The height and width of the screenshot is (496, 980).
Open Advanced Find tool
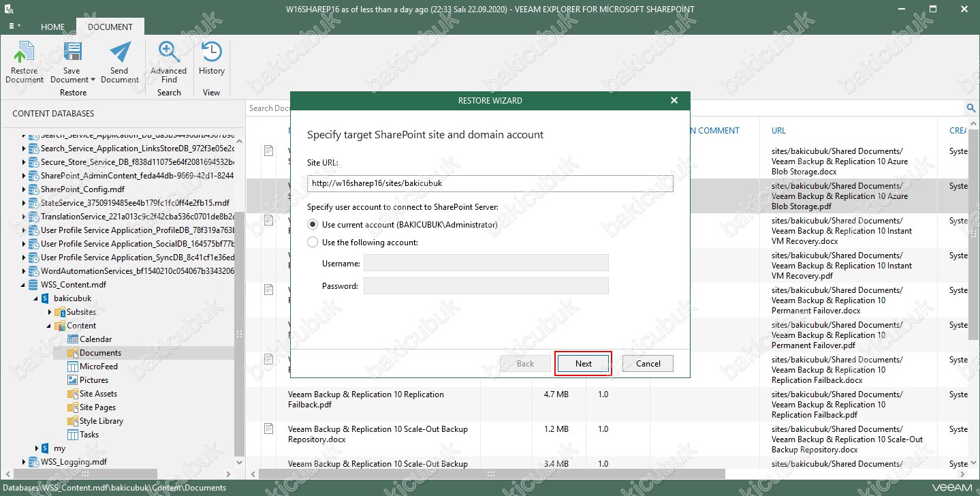pyautogui.click(x=169, y=63)
